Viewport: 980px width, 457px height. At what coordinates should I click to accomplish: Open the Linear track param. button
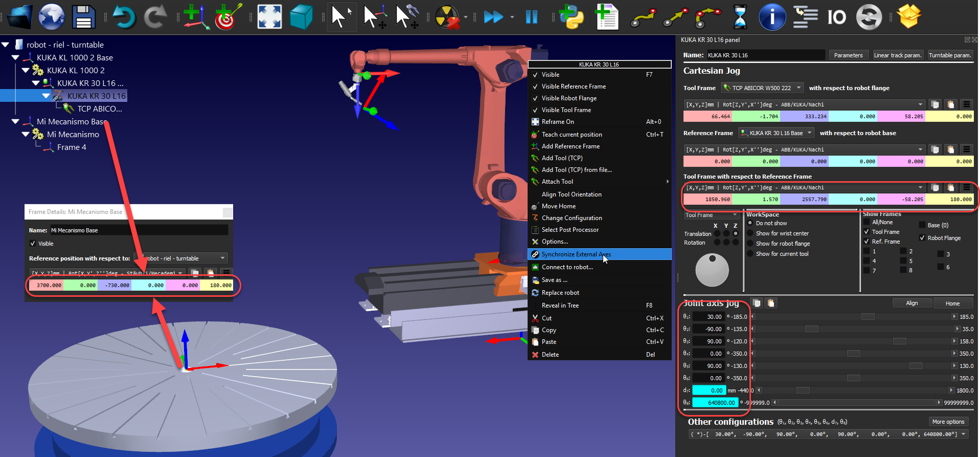[x=897, y=55]
